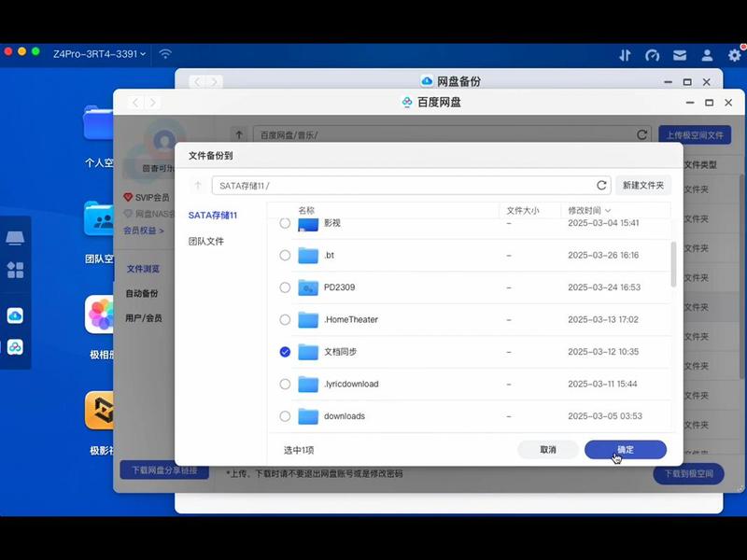Click the 名称 column header
The height and width of the screenshot is (560, 747).
(x=306, y=211)
